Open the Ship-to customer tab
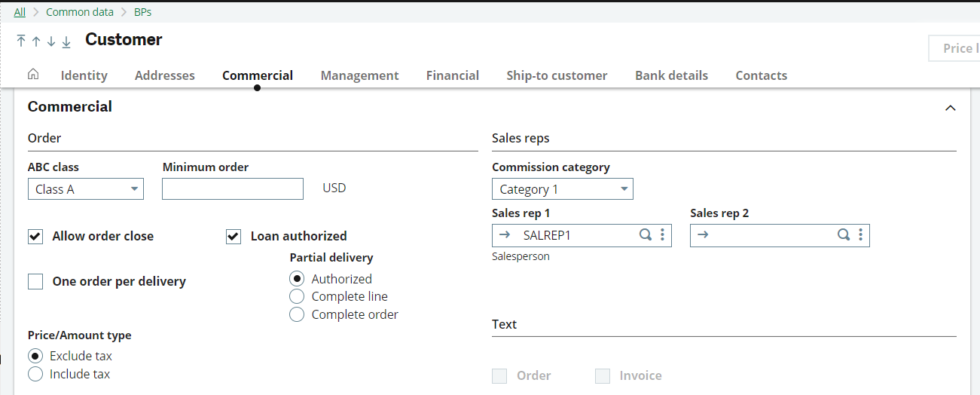This screenshot has height=395, width=980. click(x=557, y=75)
